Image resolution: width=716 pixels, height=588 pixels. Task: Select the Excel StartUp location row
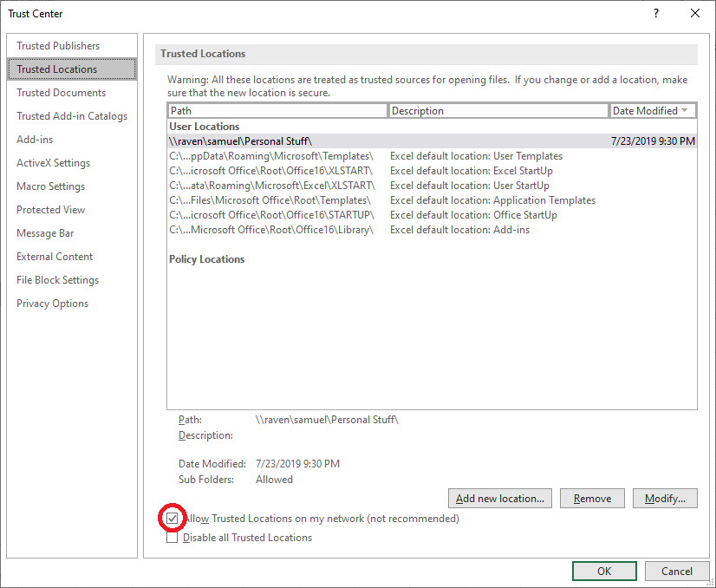[x=432, y=171]
